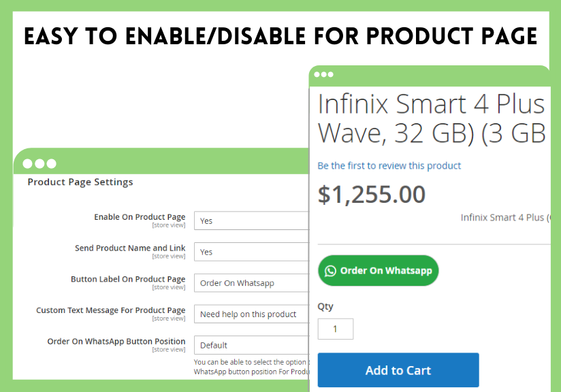Click first white dot on settings window bar
Viewport: 561px width, 392px height.
pos(27,164)
